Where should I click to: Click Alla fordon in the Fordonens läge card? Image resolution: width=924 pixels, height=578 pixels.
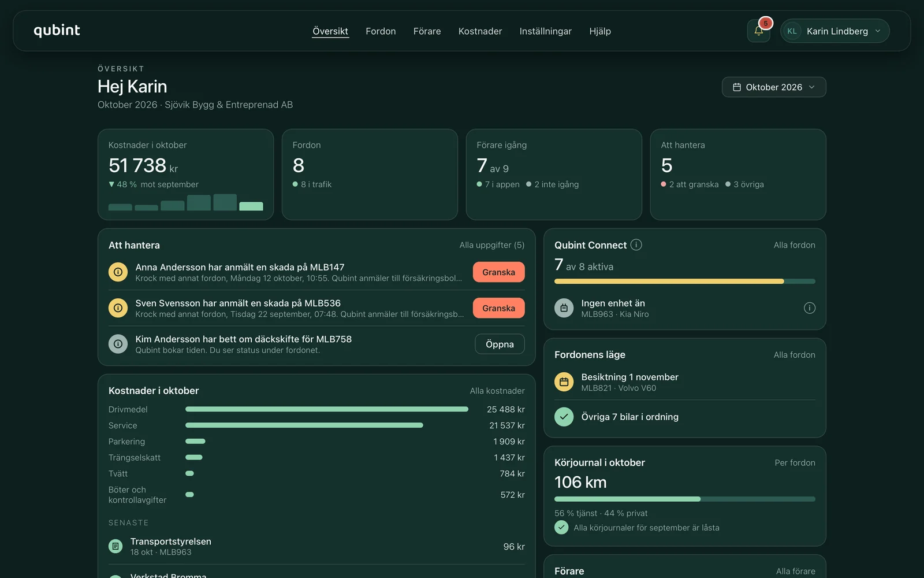(794, 355)
